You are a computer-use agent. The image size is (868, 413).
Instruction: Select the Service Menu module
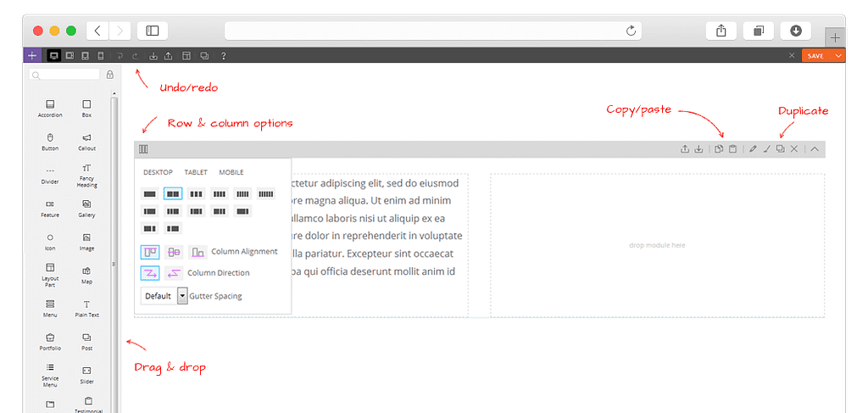pos(50,375)
